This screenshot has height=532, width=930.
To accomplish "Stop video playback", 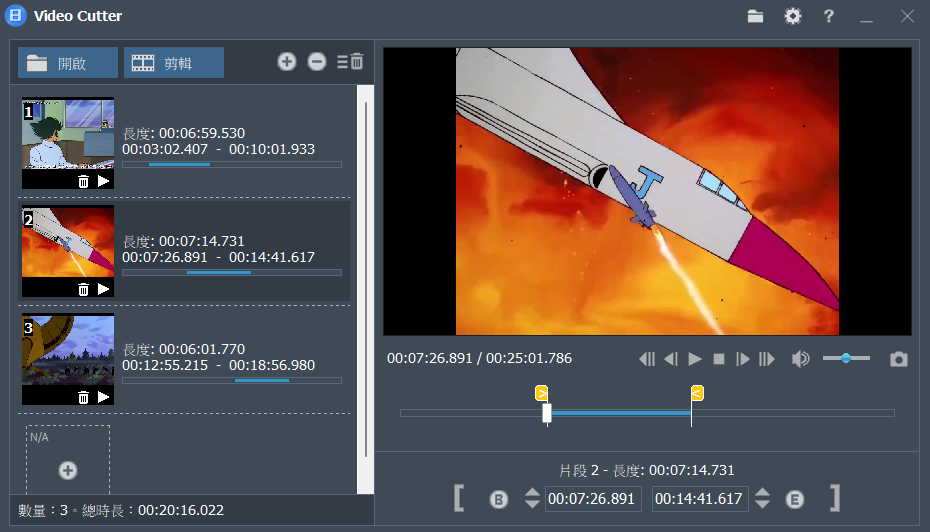I will pyautogui.click(x=719, y=359).
